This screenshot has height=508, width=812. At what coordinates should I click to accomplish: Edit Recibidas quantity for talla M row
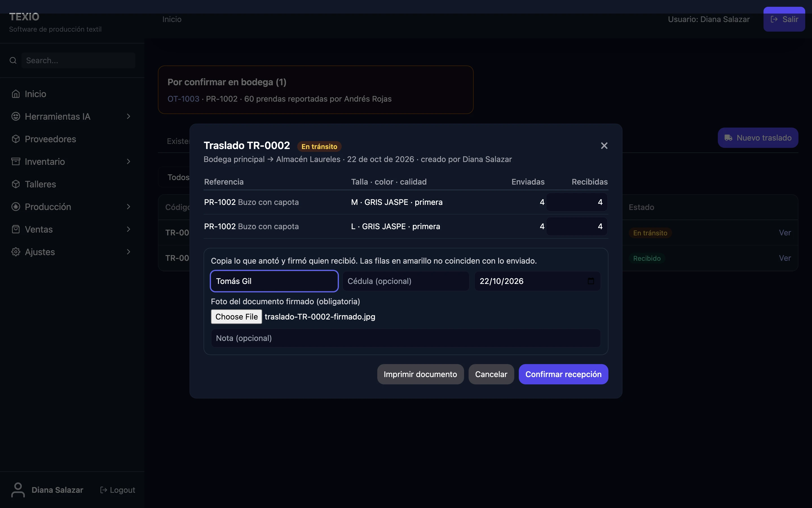coord(577,202)
